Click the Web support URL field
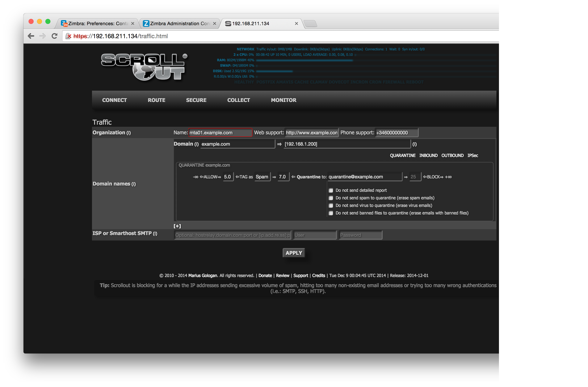 pyautogui.click(x=312, y=133)
